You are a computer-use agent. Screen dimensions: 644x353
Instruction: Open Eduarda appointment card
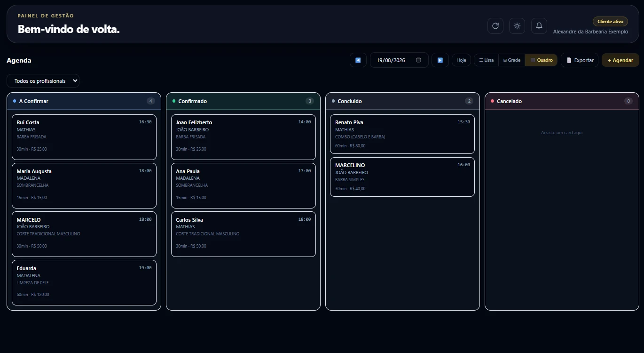(84, 282)
